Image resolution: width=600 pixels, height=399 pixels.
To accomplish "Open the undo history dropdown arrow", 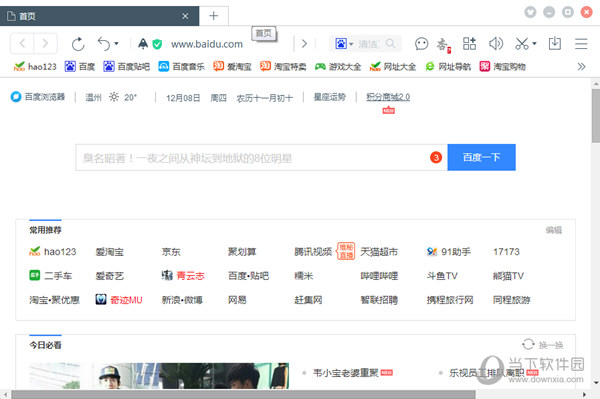I will (x=116, y=44).
